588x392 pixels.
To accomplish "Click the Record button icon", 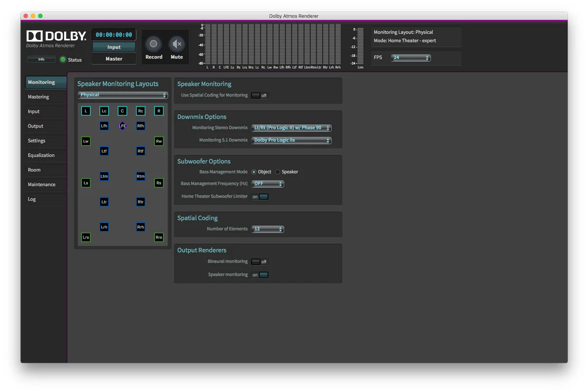I will (153, 44).
